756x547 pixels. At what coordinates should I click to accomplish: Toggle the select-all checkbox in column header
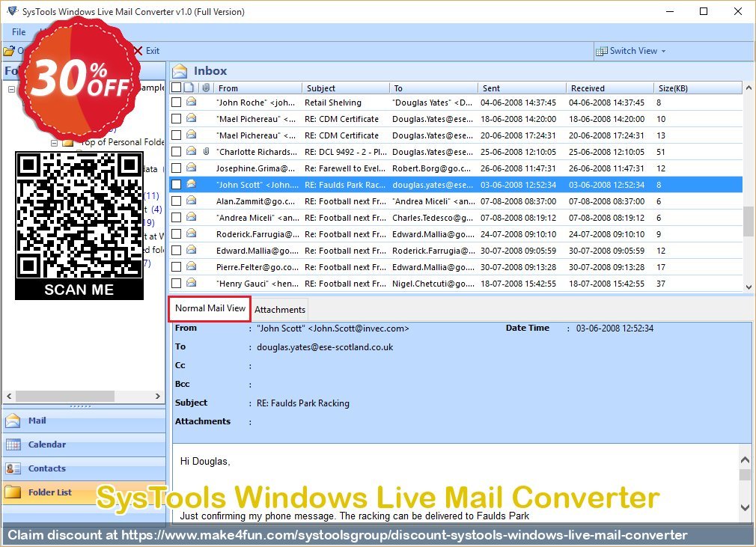176,88
